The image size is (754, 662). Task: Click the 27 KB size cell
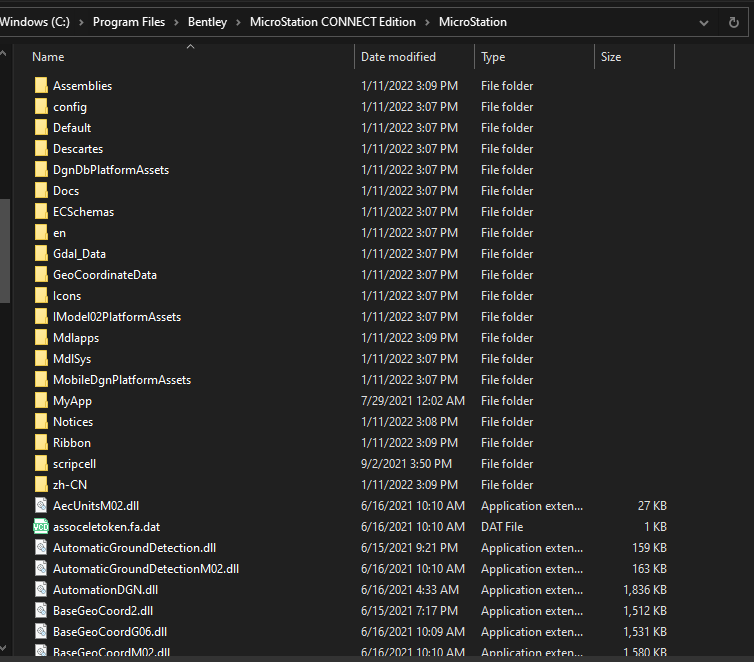pos(652,506)
